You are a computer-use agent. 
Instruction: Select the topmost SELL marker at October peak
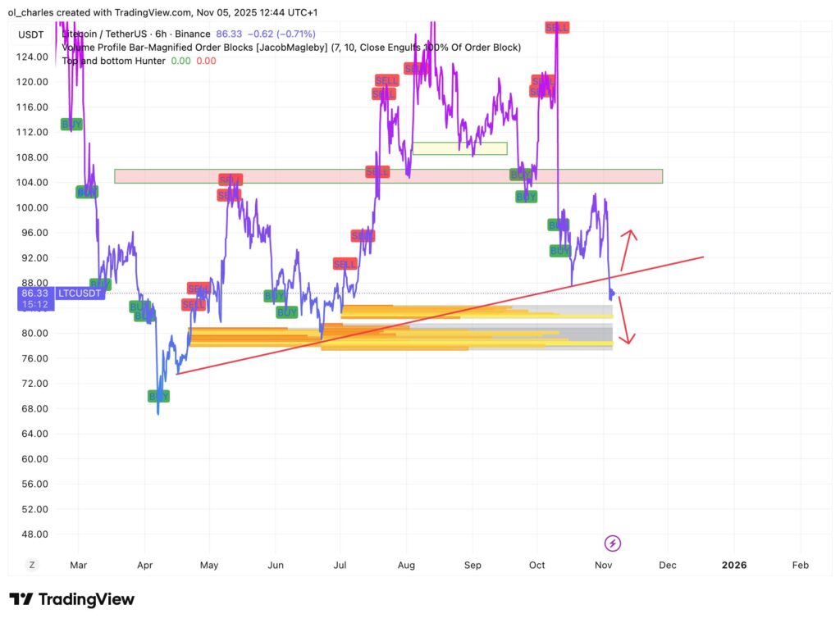pos(557,27)
